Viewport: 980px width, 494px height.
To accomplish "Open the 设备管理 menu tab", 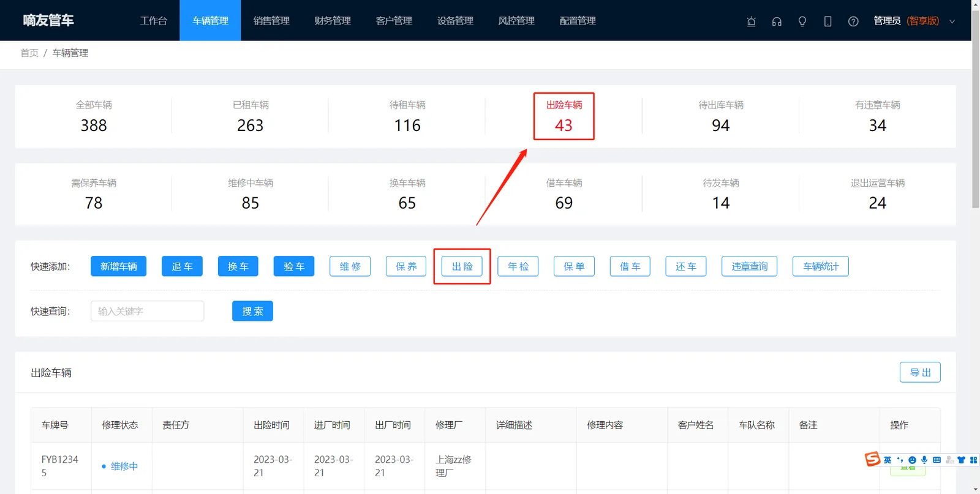I will [x=455, y=21].
